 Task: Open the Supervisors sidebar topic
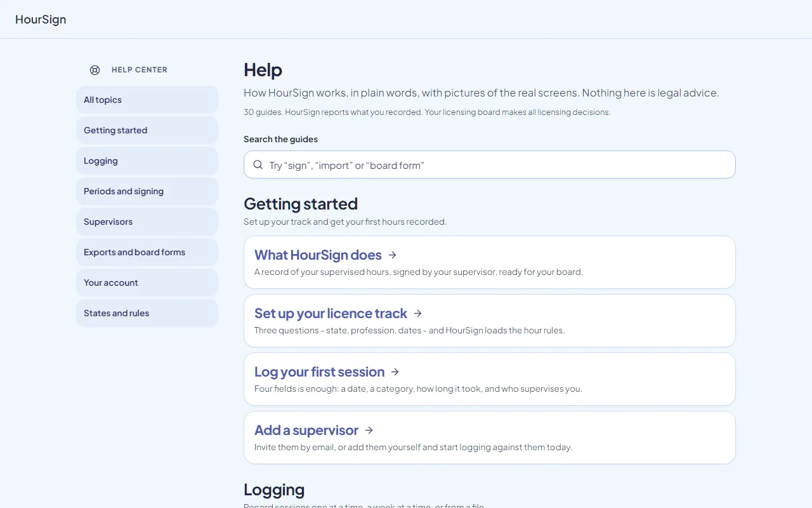[147, 222]
